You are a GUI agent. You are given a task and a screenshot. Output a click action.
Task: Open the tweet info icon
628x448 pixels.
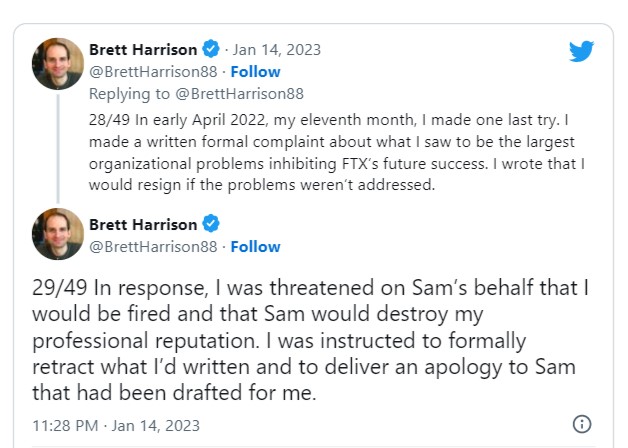[x=582, y=422]
